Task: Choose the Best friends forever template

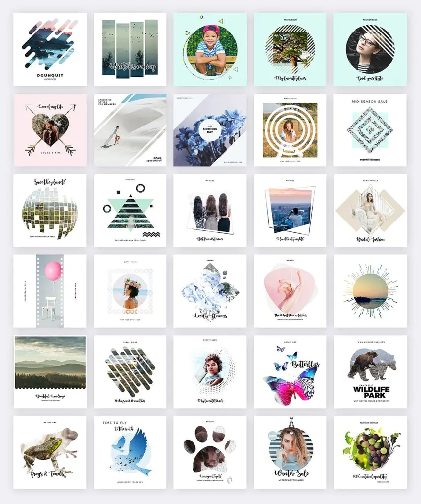Action: (x=210, y=211)
